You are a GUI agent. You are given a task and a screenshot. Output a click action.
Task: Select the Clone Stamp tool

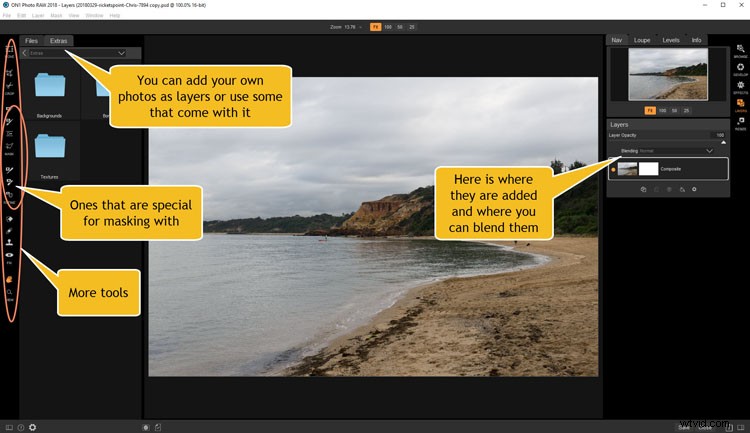click(x=9, y=243)
